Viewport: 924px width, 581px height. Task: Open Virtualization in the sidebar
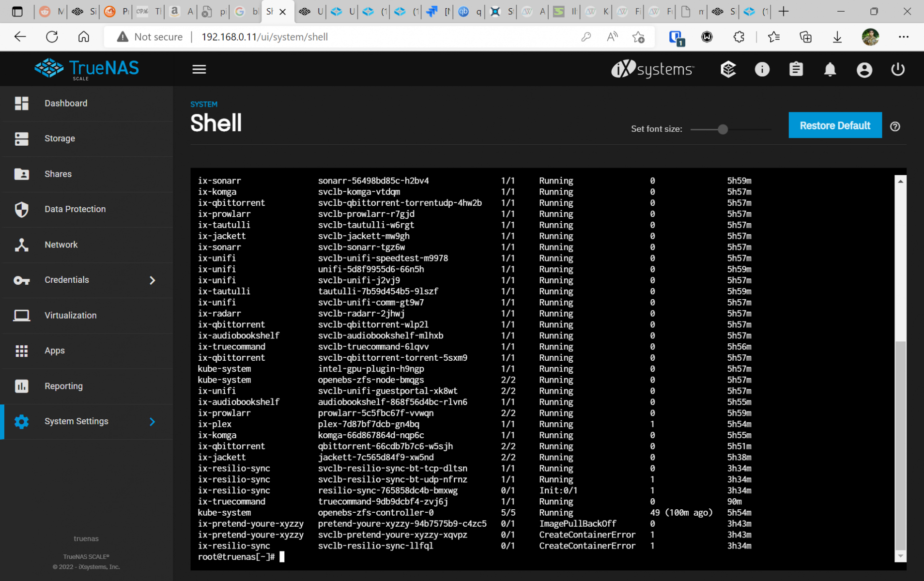[x=87, y=316]
